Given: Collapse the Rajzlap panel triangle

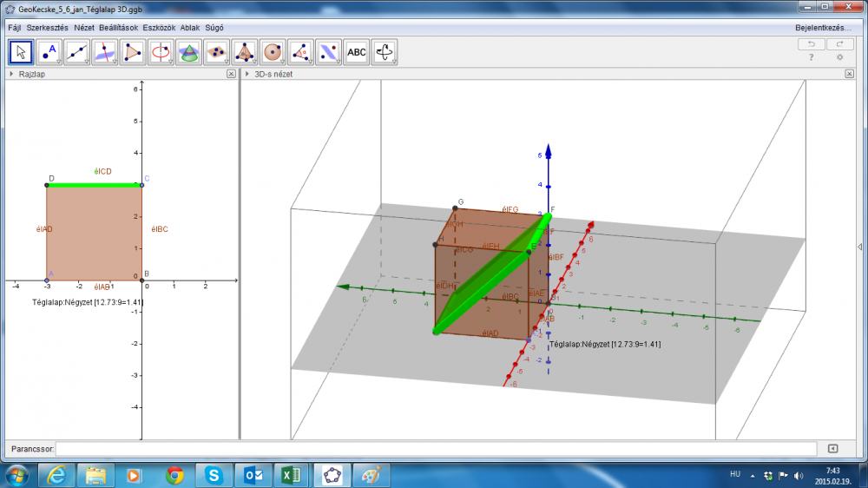Looking at the screenshot, I should (10, 75).
